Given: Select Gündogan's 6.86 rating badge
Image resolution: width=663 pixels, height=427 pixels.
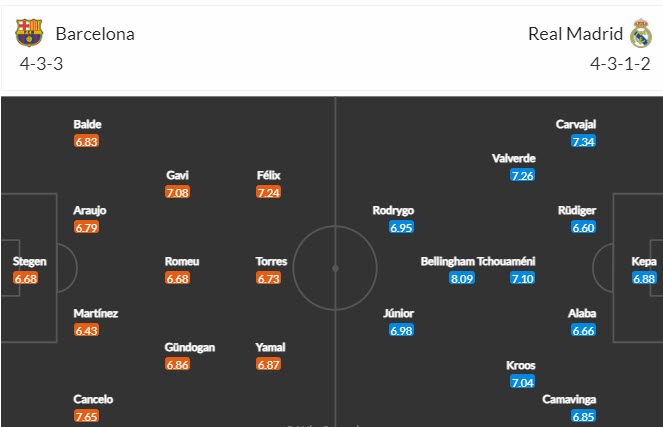Looking at the screenshot, I should [x=179, y=365].
